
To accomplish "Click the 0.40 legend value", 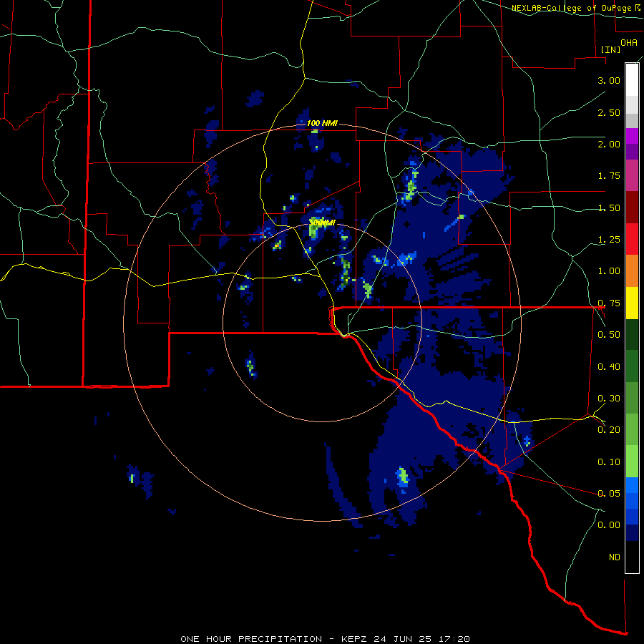I will [609, 367].
